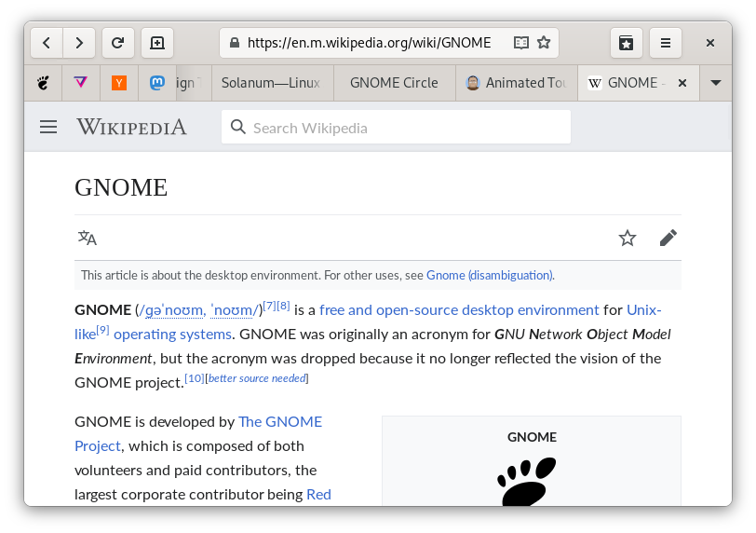Add article to watchlist with star
Image resolution: width=756 pixels, height=533 pixels.
628,238
